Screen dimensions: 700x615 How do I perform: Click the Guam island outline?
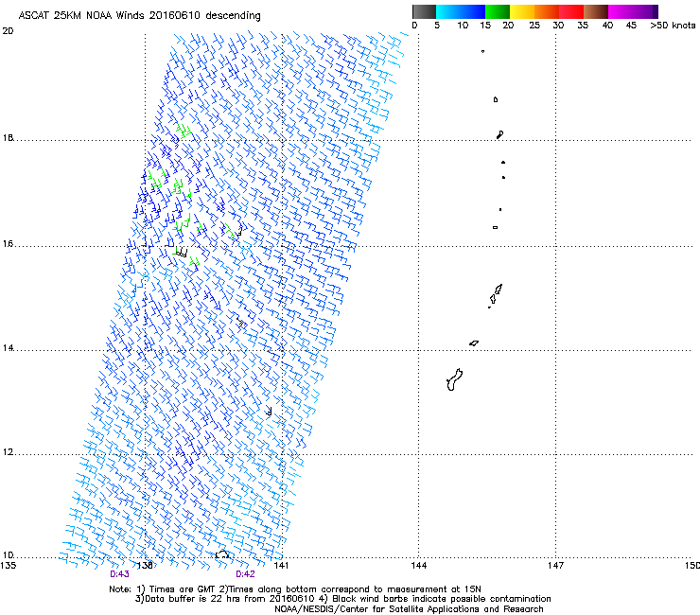coord(454,380)
